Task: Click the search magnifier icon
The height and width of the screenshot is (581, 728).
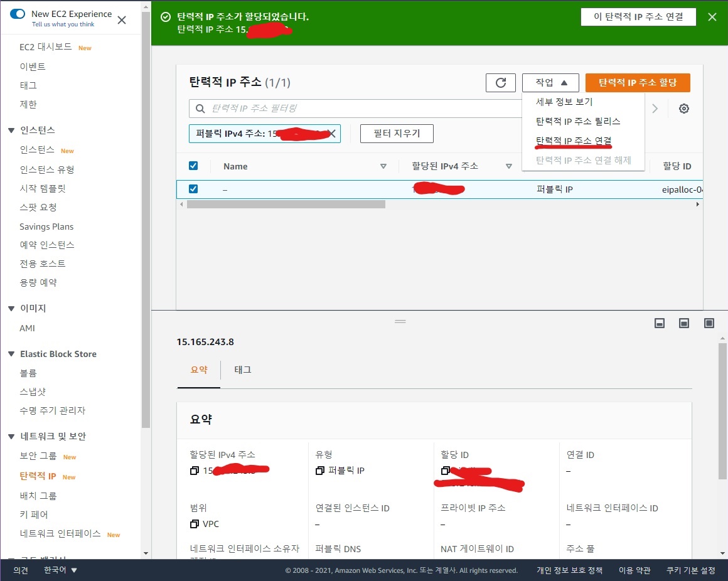Action: click(200, 109)
